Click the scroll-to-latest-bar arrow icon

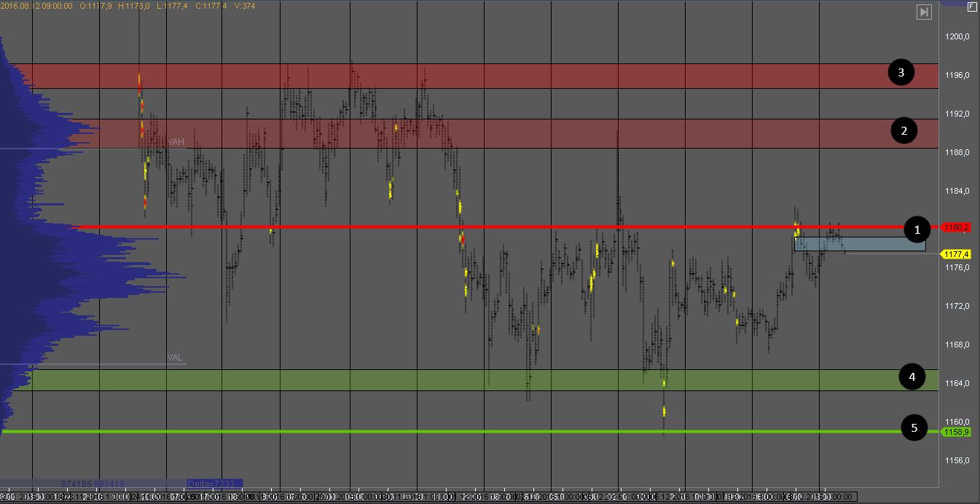point(924,12)
